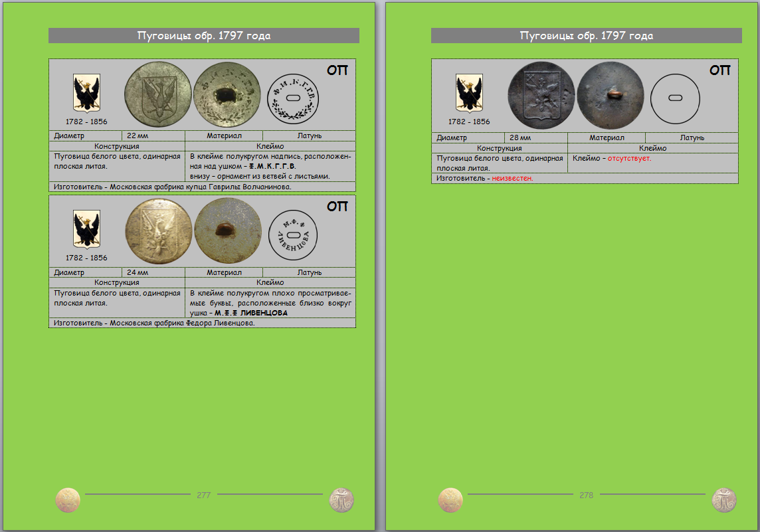Click the coat of arms in the 28 мм entry
760x532 pixels.
[469, 93]
